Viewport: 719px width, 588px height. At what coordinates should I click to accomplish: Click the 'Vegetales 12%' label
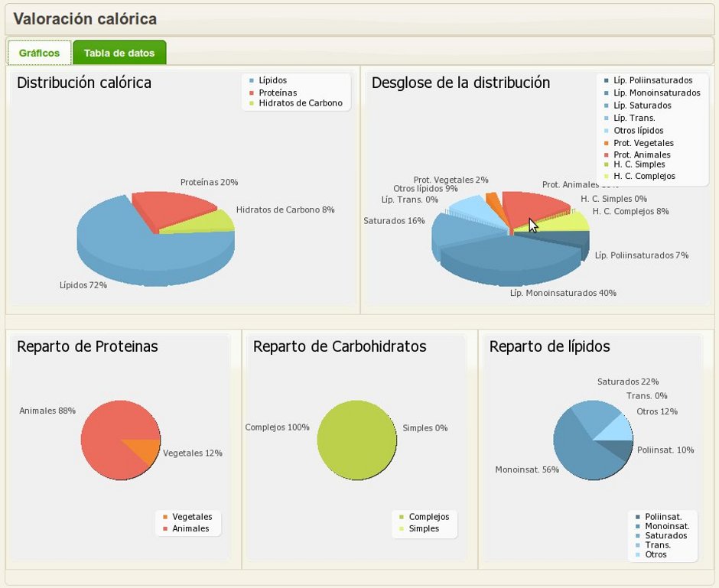pyautogui.click(x=193, y=453)
